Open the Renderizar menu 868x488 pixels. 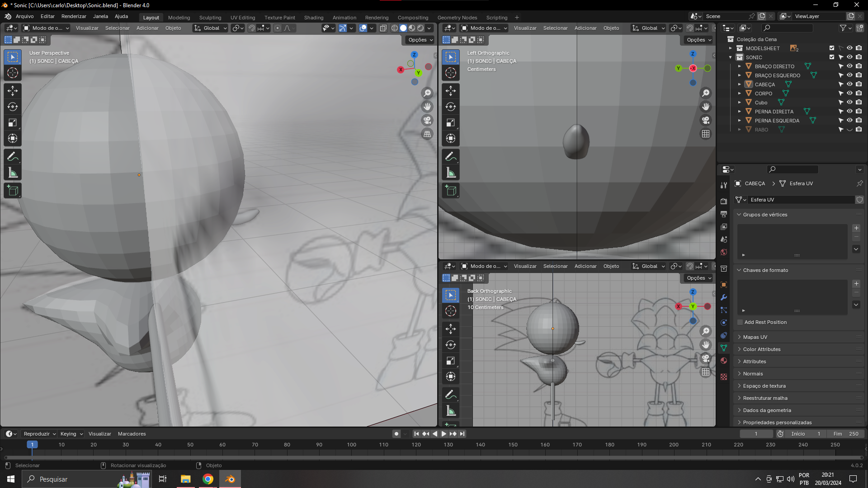(74, 16)
